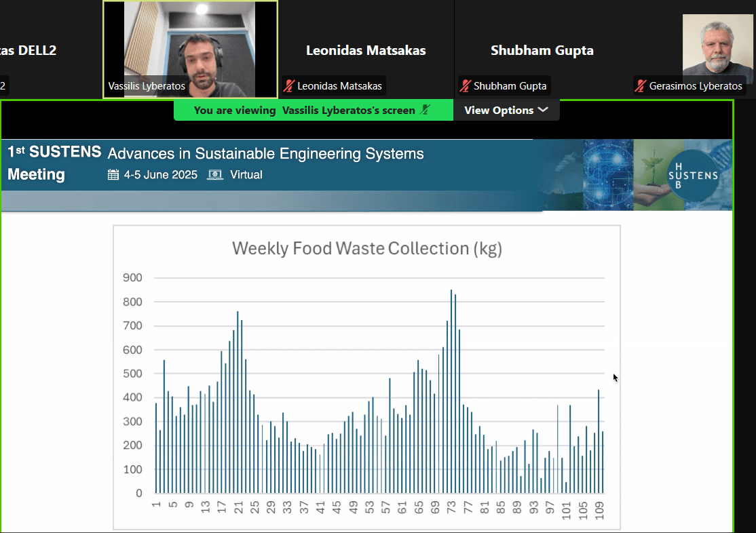This screenshot has height=533, width=756.
Task: Click the green 'You are viewing' screen share banner
Action: (305, 111)
